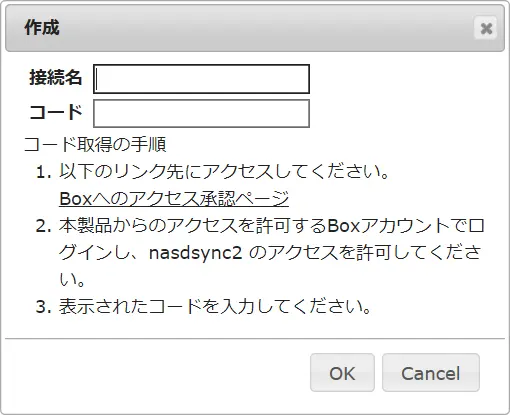Viewport: 510px width, 415px height.
Task: Click the コード field label
Action: [x=55, y=112]
